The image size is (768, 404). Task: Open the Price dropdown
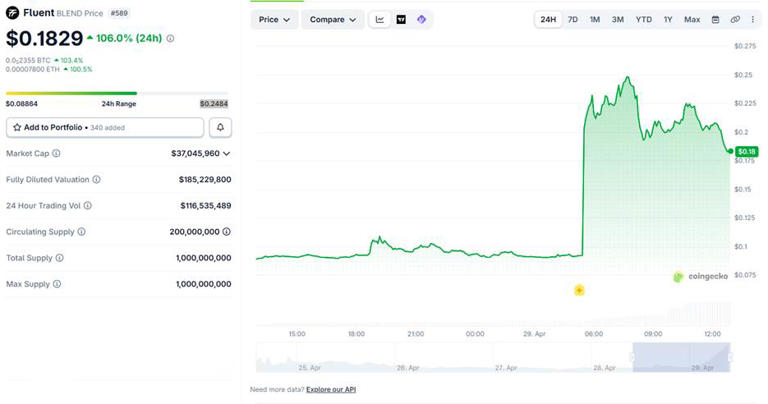(x=274, y=19)
